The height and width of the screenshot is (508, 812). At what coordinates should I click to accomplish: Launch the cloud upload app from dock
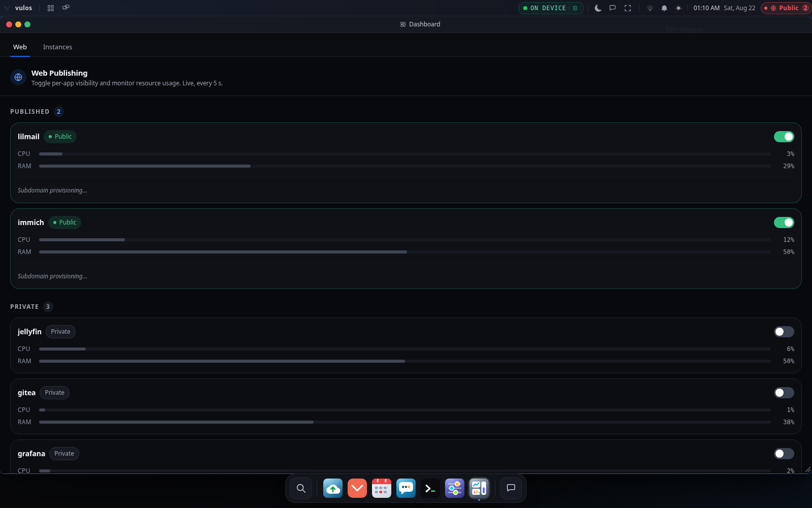[x=333, y=488]
